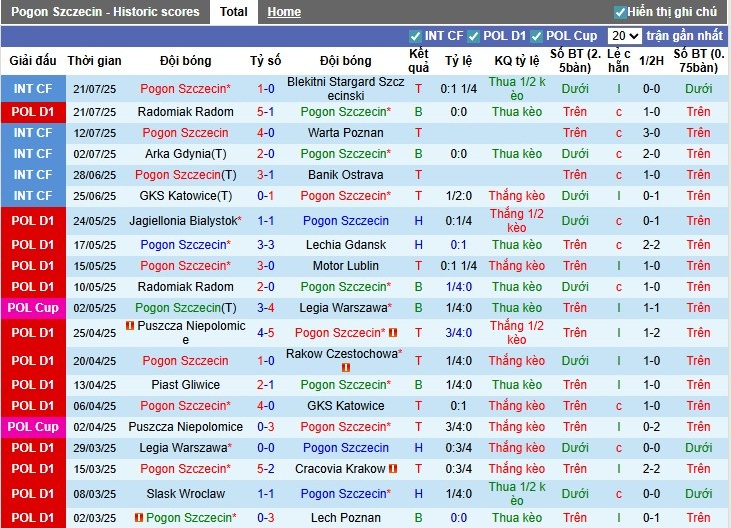Click the red card icon beside Puszcza Niepolomice

coord(130,326)
